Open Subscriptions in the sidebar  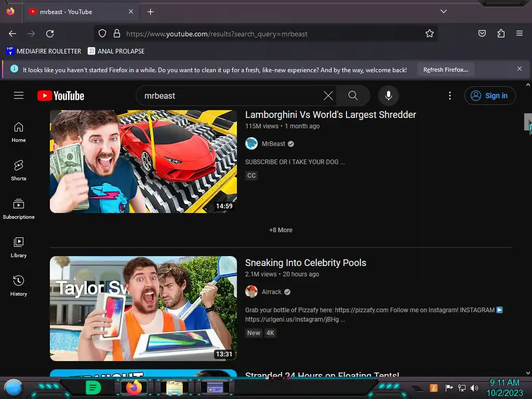pos(19,209)
